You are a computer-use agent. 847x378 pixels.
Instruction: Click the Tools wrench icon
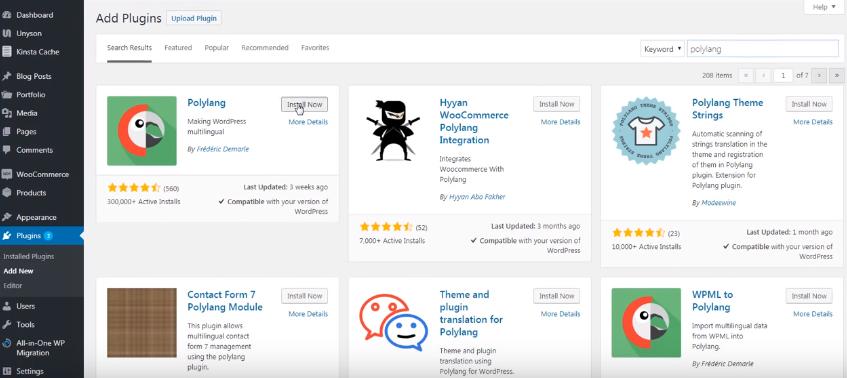coord(7,325)
